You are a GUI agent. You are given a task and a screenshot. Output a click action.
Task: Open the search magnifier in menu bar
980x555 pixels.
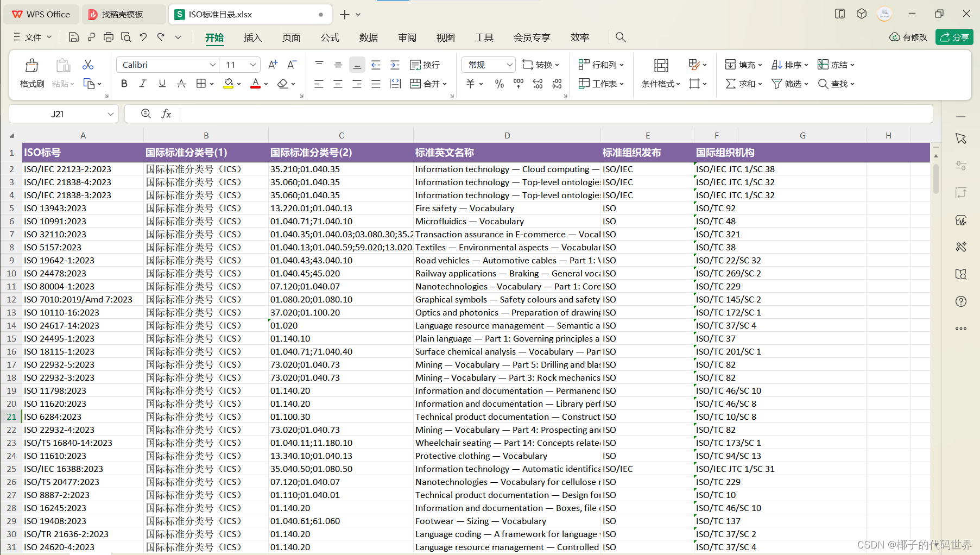[x=621, y=37]
